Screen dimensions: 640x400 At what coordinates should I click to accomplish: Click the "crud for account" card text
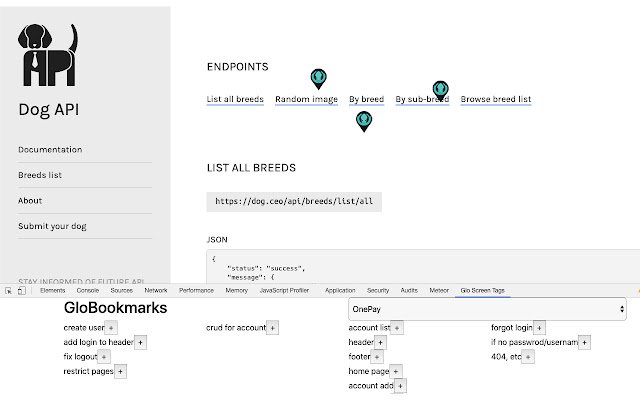point(236,328)
